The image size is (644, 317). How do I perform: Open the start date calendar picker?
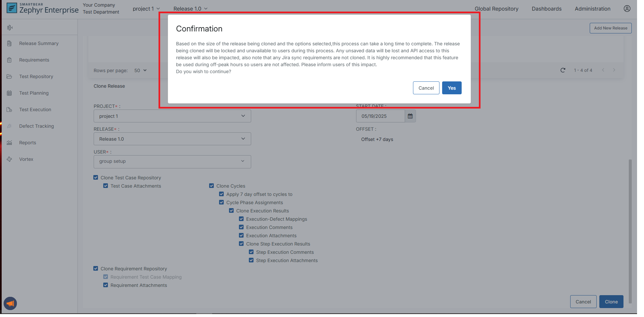(x=410, y=116)
